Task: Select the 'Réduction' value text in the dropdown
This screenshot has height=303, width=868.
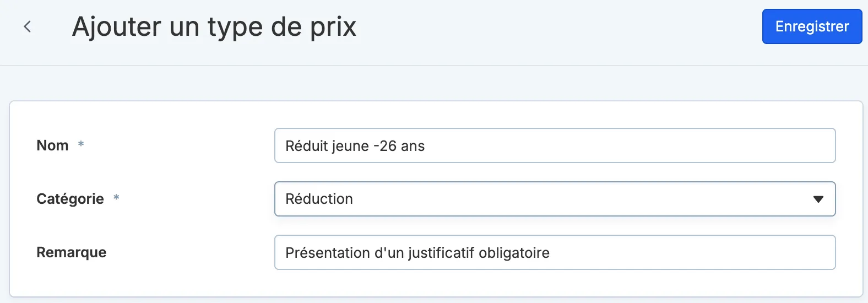Action: tap(319, 199)
